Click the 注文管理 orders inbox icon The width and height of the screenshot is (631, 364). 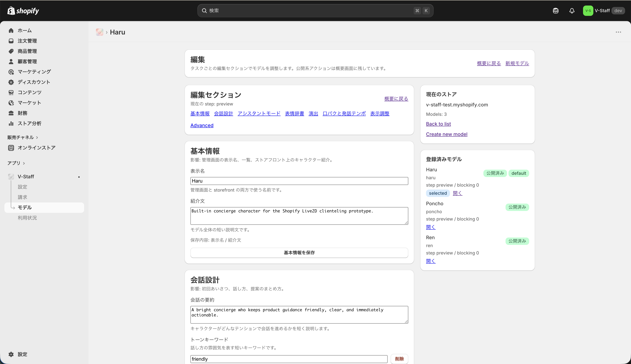coord(11,41)
